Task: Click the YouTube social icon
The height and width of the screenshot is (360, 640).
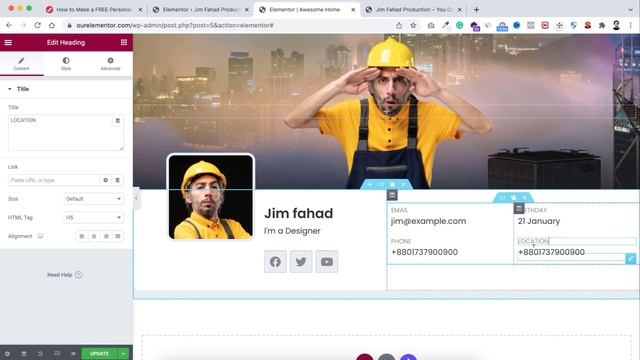Action: click(327, 262)
